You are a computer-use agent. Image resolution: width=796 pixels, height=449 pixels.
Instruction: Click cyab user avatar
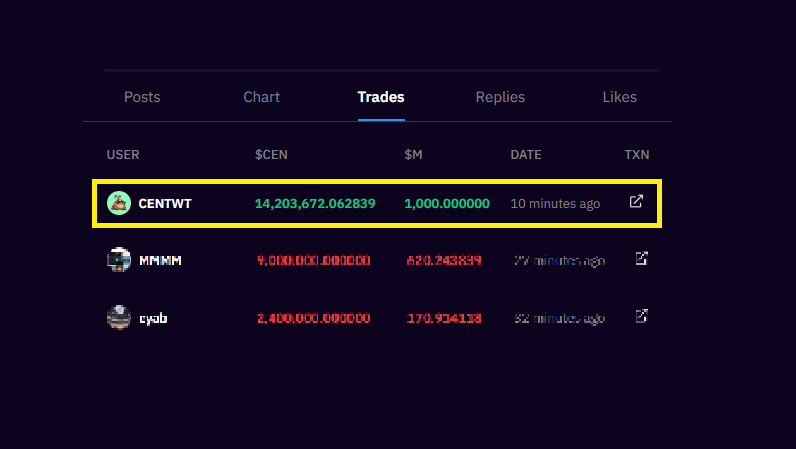(119, 318)
